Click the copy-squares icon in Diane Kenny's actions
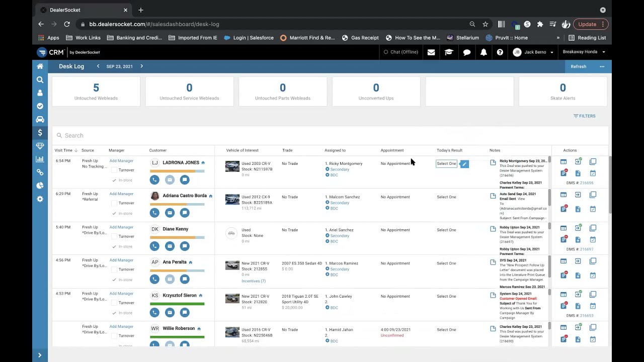This screenshot has height=362, width=644. pyautogui.click(x=593, y=228)
